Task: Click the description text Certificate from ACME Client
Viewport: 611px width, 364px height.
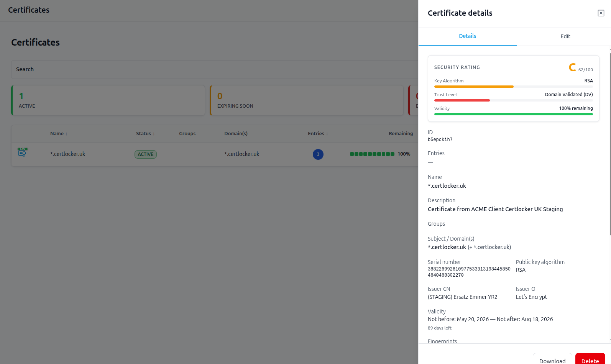Action: point(495,209)
